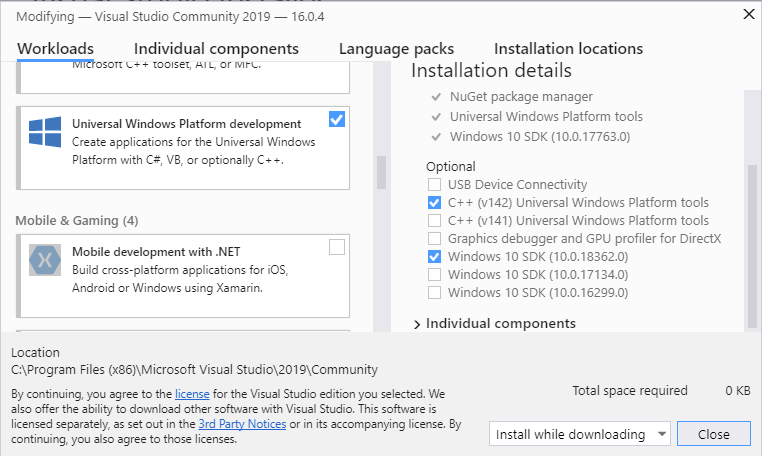The width and height of the screenshot is (762, 456).
Task: Switch to the Workloads tab
Action: 55,49
